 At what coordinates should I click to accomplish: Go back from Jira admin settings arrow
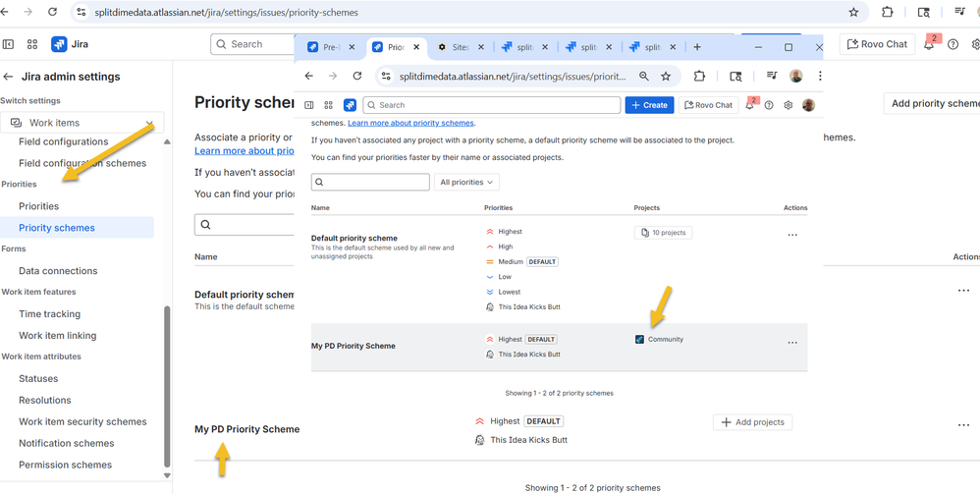tap(8, 77)
